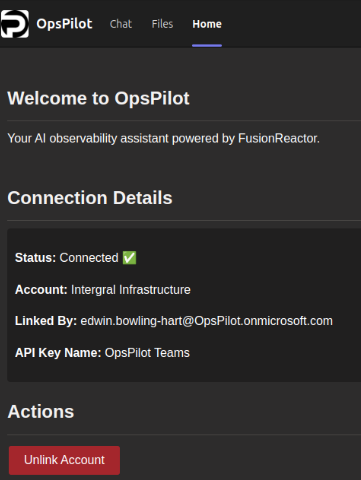Click the OpsPilot app name in header

click(64, 24)
